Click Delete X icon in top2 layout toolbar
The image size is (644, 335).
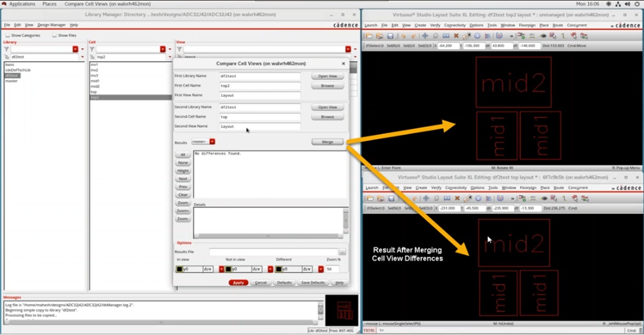click(x=456, y=36)
